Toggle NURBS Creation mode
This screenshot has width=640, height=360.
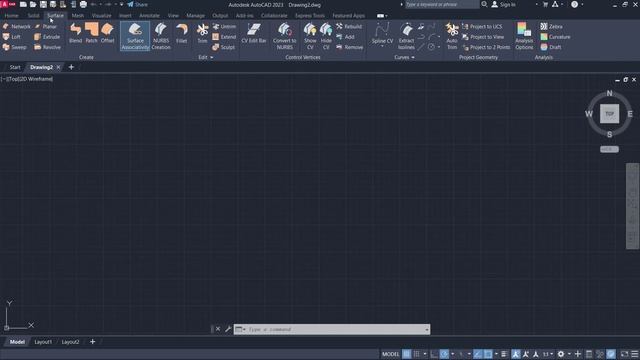click(161, 36)
